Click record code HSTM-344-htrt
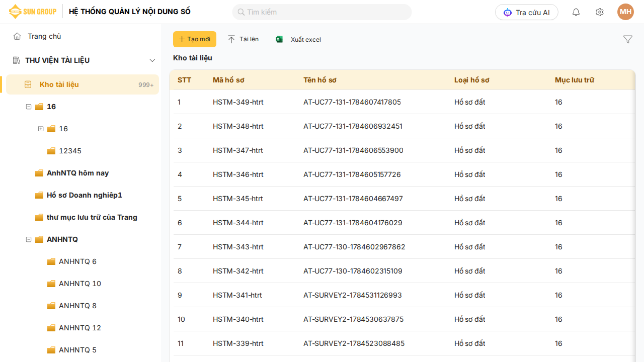The width and height of the screenshot is (644, 362). click(x=238, y=223)
